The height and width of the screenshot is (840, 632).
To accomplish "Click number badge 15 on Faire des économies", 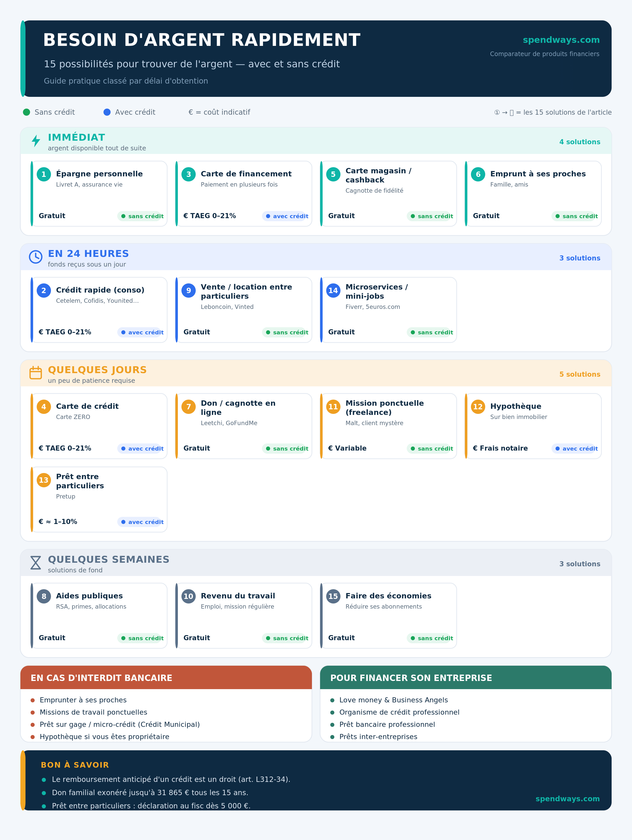I will pyautogui.click(x=333, y=596).
